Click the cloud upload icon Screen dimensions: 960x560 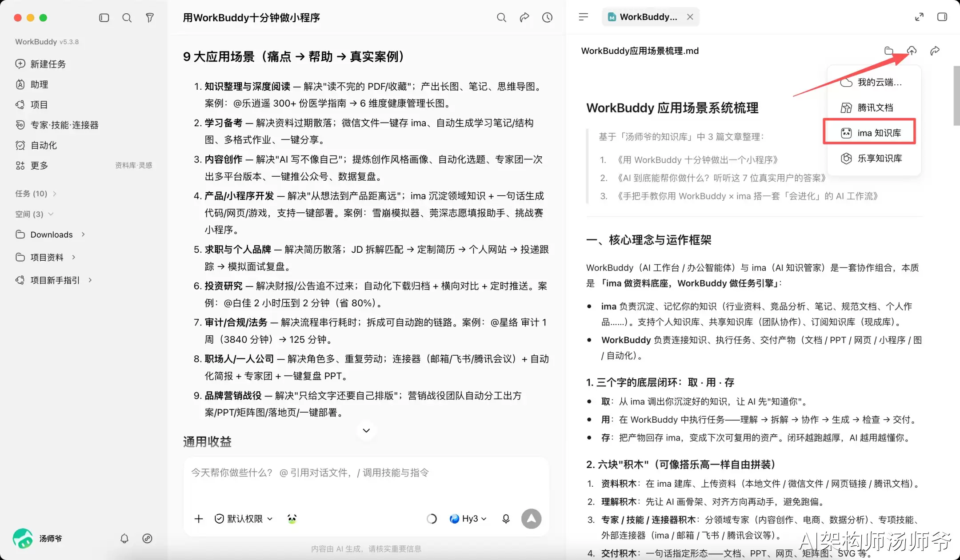tap(912, 51)
